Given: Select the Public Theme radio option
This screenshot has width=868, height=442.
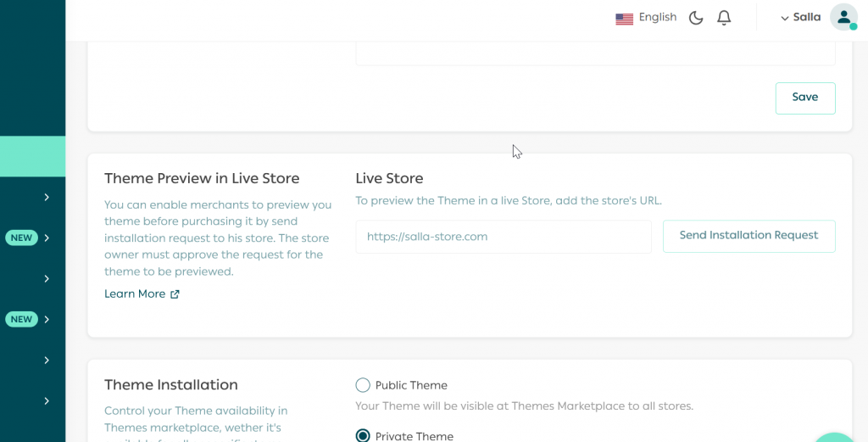Looking at the screenshot, I should pos(363,385).
